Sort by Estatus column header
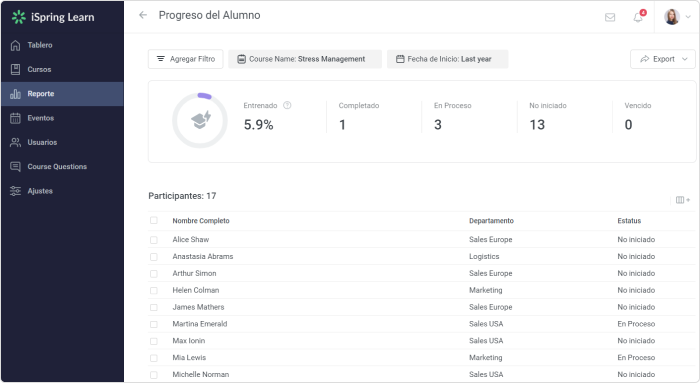 coord(629,221)
